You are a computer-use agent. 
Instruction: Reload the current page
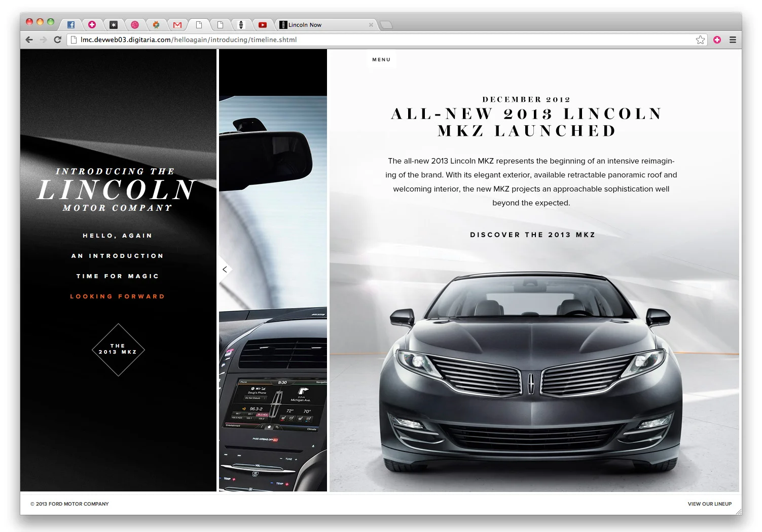(58, 40)
